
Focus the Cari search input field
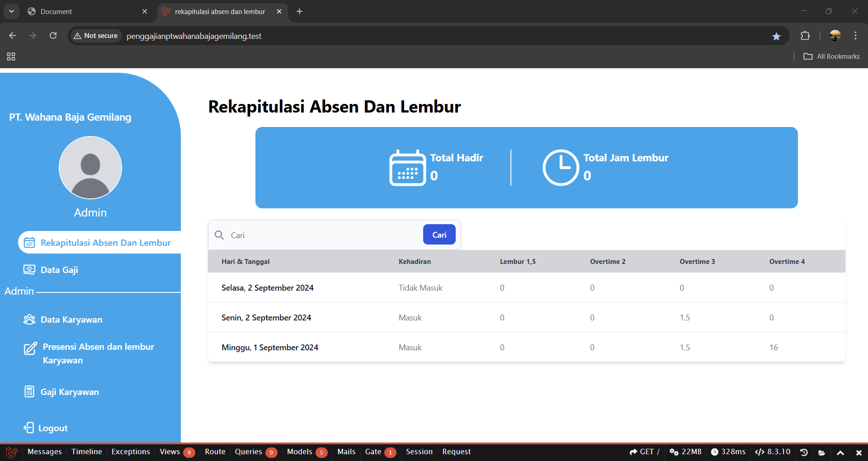(x=325, y=235)
